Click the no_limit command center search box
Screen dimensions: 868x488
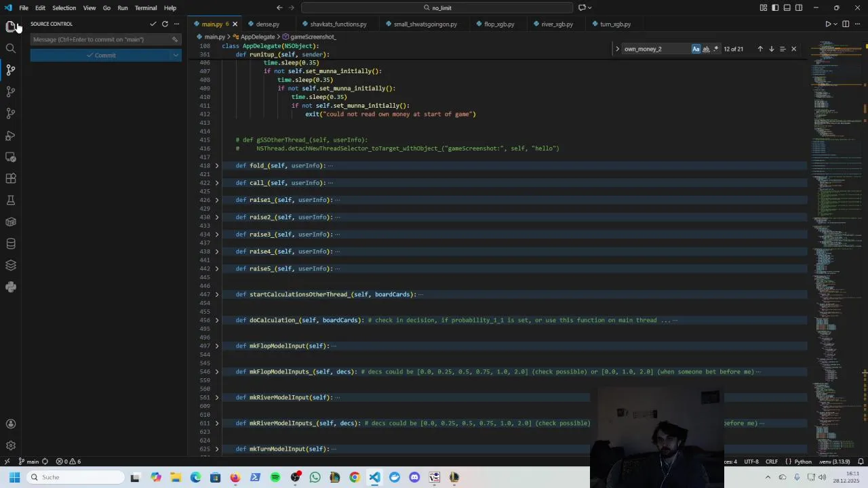437,7
